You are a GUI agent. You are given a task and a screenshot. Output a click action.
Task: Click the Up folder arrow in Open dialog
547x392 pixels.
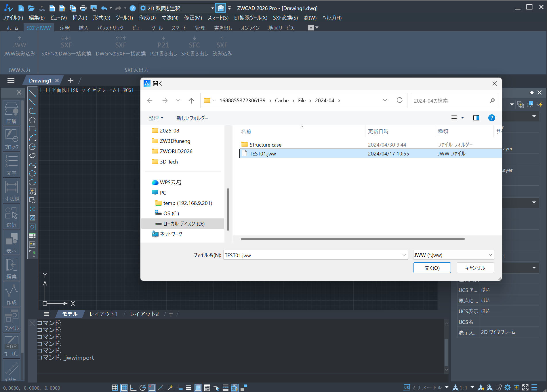click(x=191, y=101)
